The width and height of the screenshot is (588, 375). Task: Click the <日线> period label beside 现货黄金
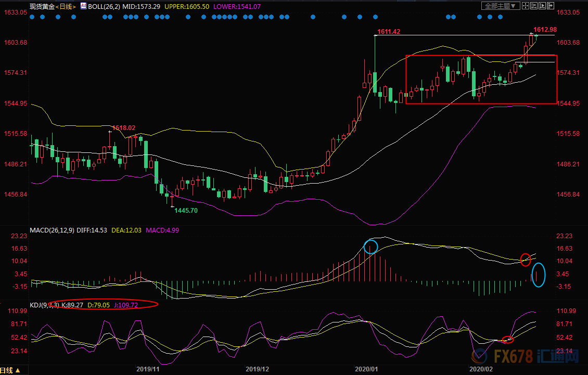tap(66, 7)
